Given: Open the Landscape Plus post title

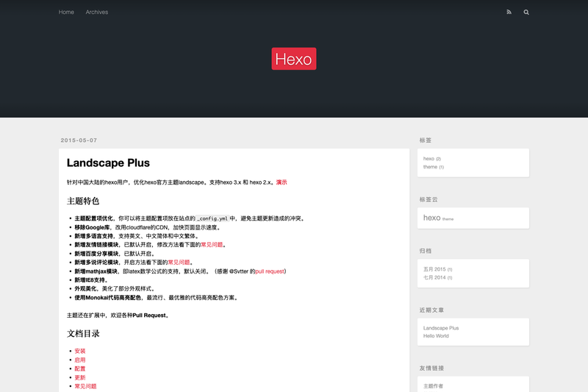Looking at the screenshot, I should [x=108, y=163].
